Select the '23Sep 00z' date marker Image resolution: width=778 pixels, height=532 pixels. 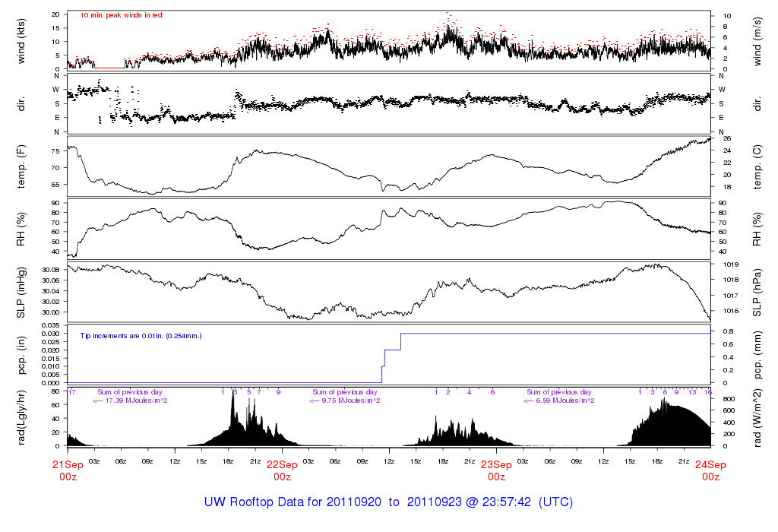(496, 470)
